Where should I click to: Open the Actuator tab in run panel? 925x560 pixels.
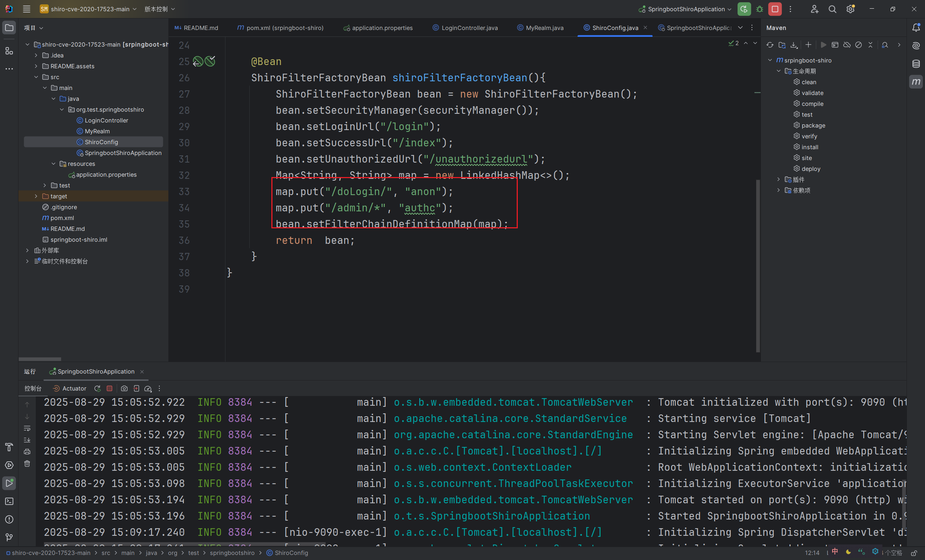(70, 388)
